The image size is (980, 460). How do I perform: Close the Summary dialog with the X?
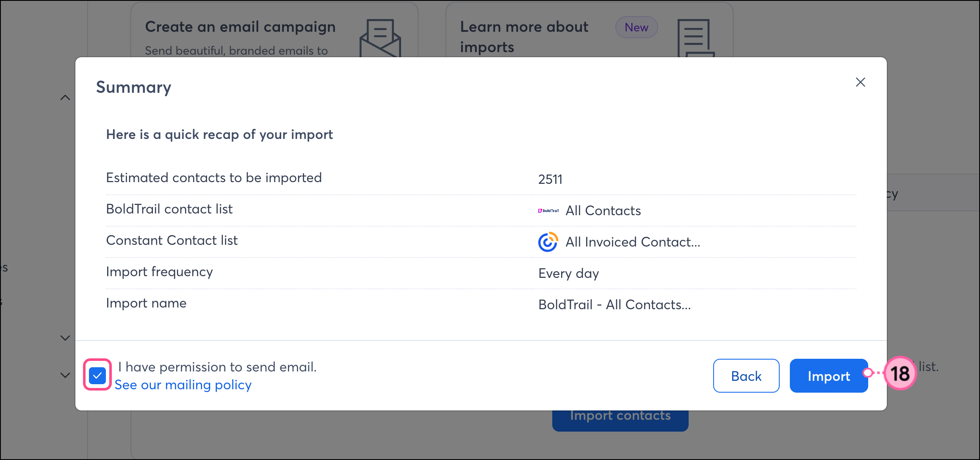click(x=860, y=82)
